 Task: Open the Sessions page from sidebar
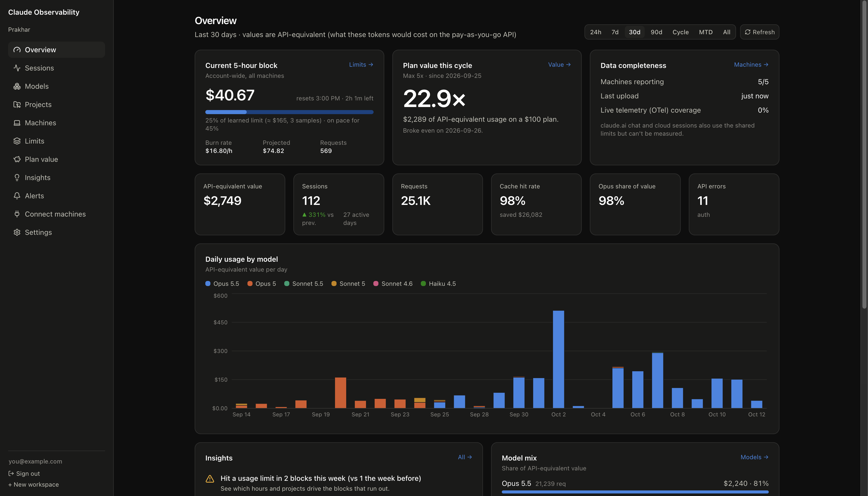coord(57,68)
